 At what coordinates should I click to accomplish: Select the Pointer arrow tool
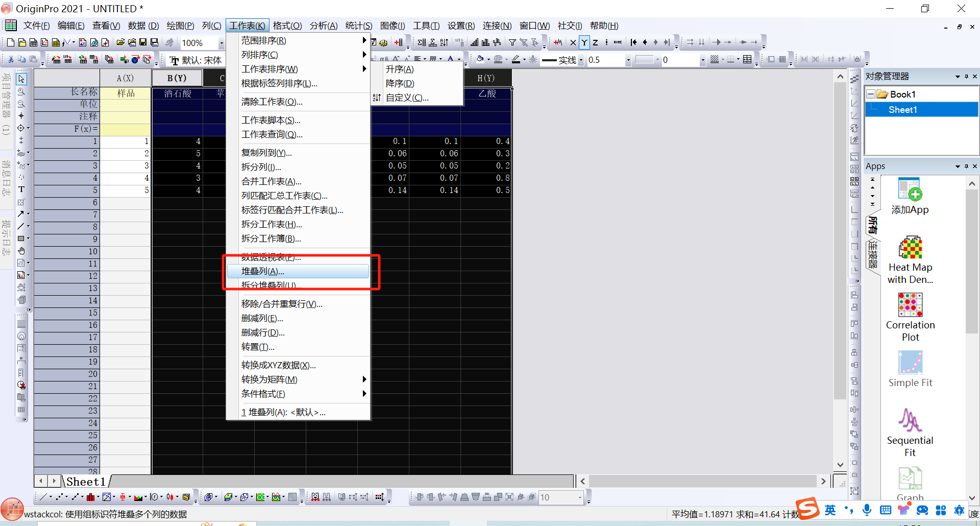pos(21,79)
